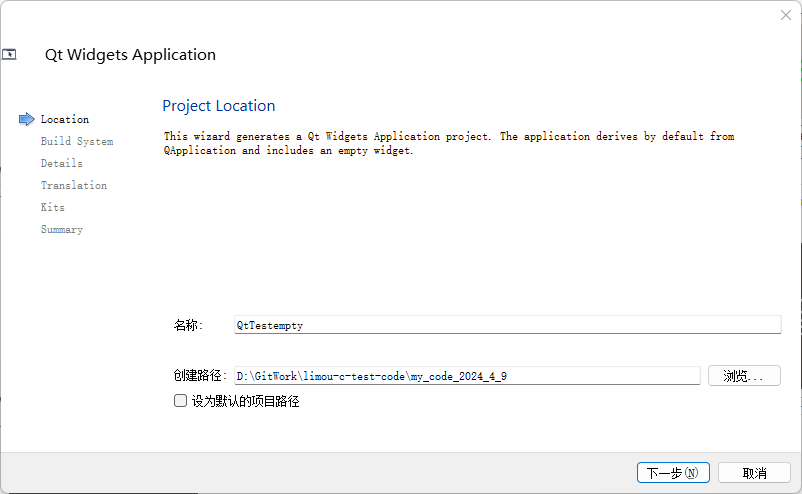The height and width of the screenshot is (494, 802).
Task: Click the Project Location heading
Action: pos(219,106)
